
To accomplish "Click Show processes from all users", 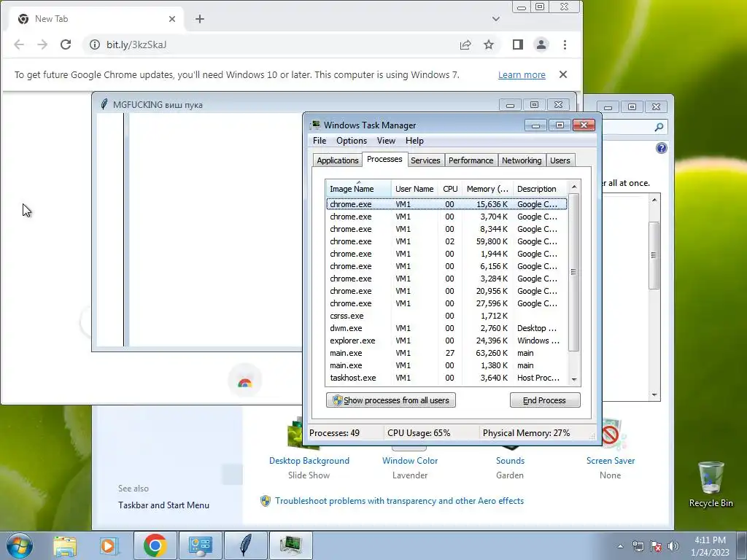I will [391, 400].
